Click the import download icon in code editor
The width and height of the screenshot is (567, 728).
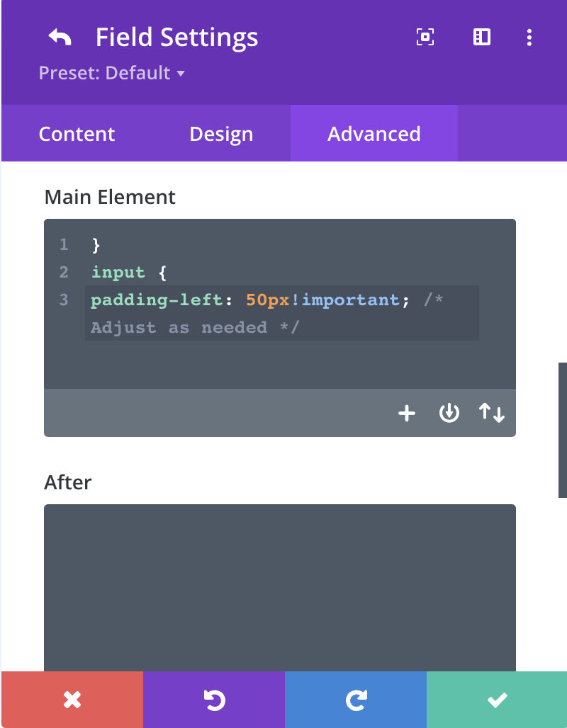point(449,413)
